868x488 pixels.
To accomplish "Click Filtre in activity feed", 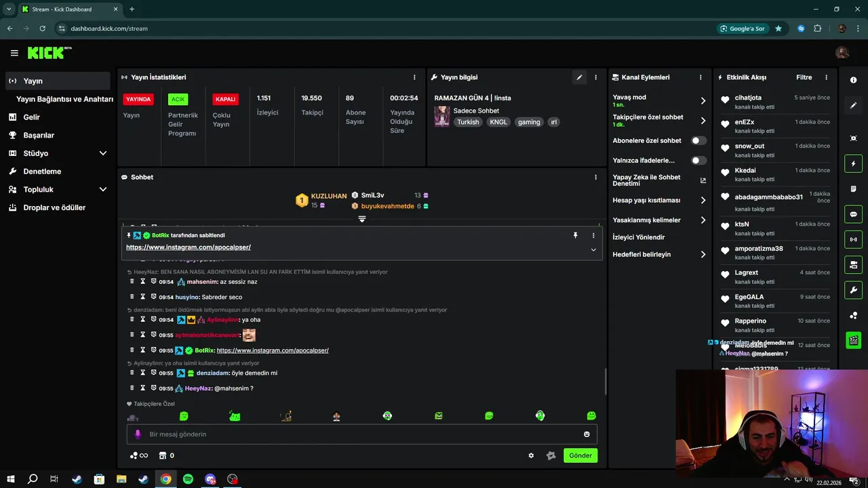I will pos(804,77).
